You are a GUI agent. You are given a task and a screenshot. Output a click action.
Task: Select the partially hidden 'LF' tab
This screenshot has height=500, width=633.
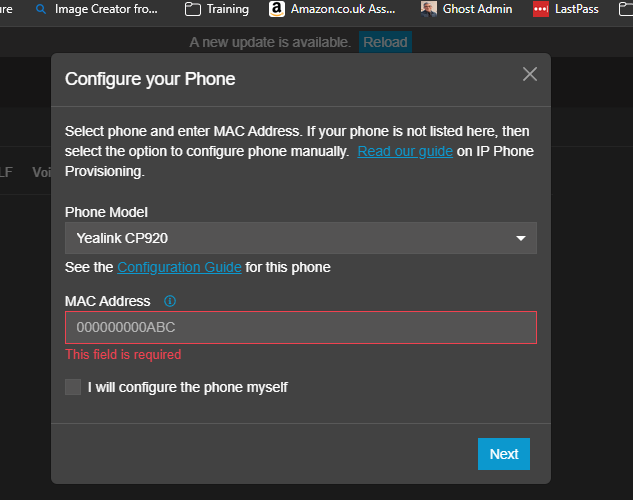point(5,172)
